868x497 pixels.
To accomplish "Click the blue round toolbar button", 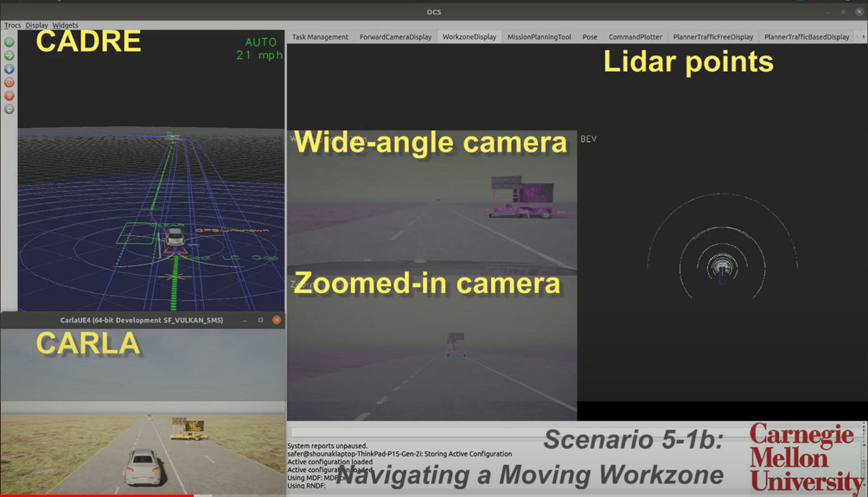I will (9, 68).
